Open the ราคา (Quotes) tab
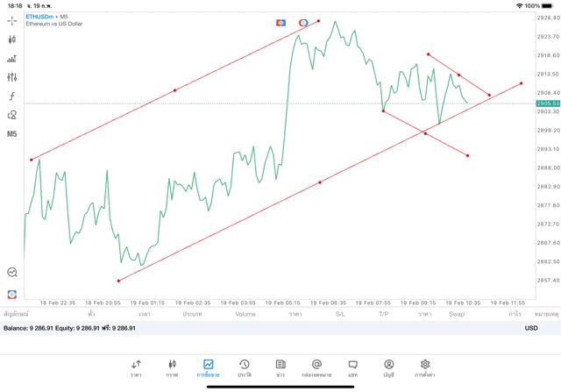 136,367
